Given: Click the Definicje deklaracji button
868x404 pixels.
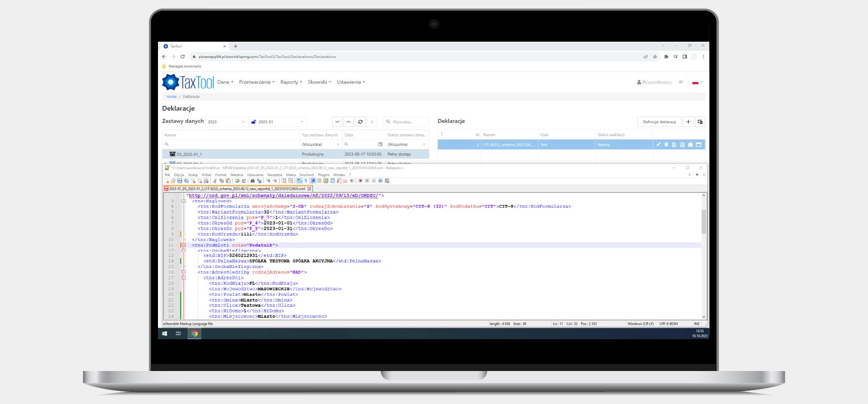Looking at the screenshot, I should 659,122.
